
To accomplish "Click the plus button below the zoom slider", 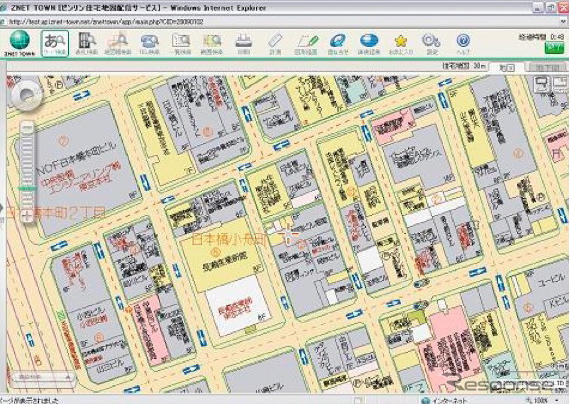I will (x=27, y=216).
